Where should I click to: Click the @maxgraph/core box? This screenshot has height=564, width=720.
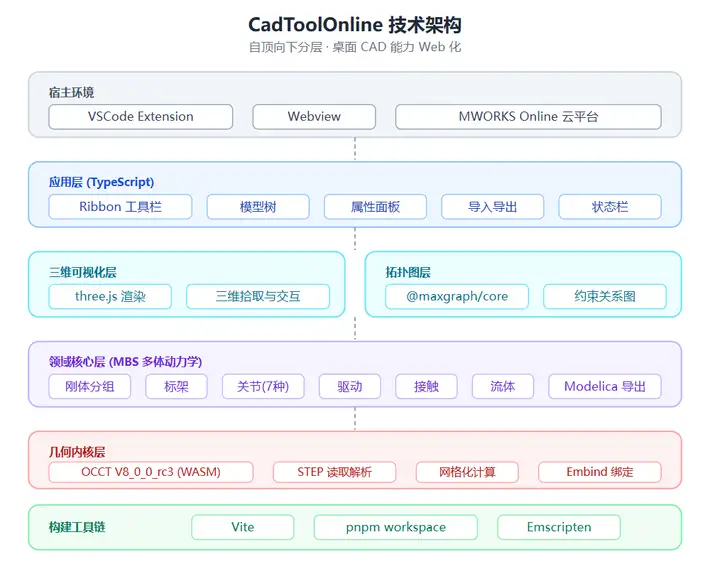[x=457, y=296]
